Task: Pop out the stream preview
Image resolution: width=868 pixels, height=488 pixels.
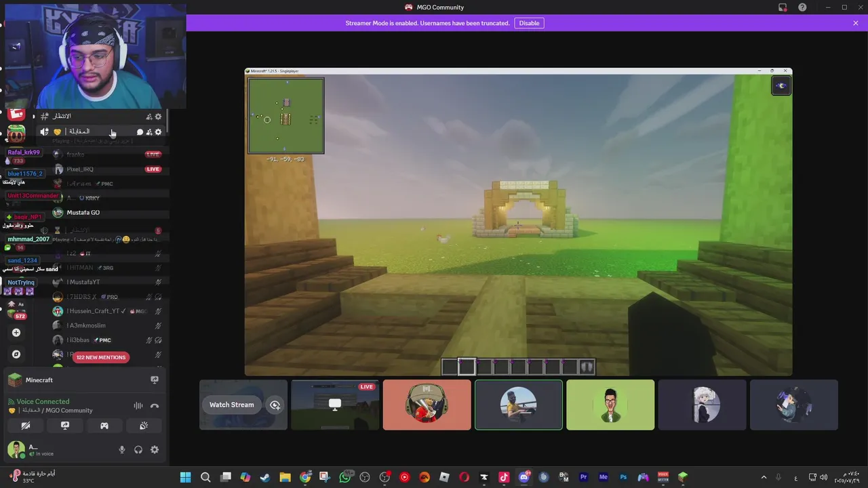Action: pos(275,405)
